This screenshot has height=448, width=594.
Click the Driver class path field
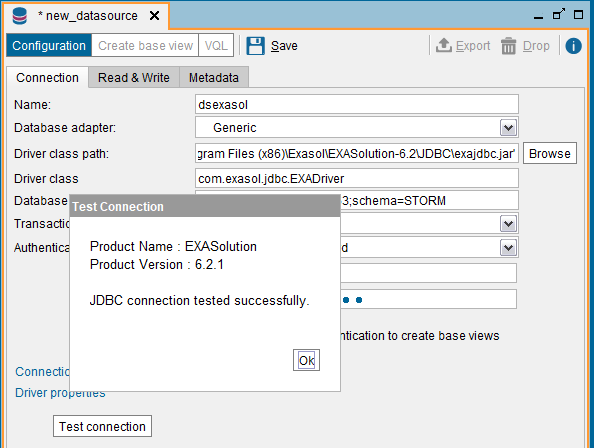356,153
